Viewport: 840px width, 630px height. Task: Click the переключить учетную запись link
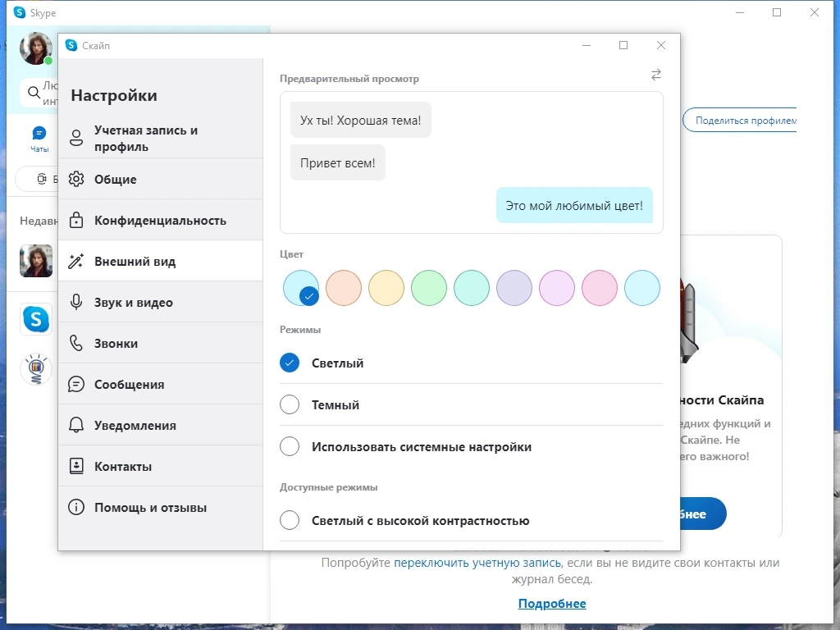[x=477, y=563]
